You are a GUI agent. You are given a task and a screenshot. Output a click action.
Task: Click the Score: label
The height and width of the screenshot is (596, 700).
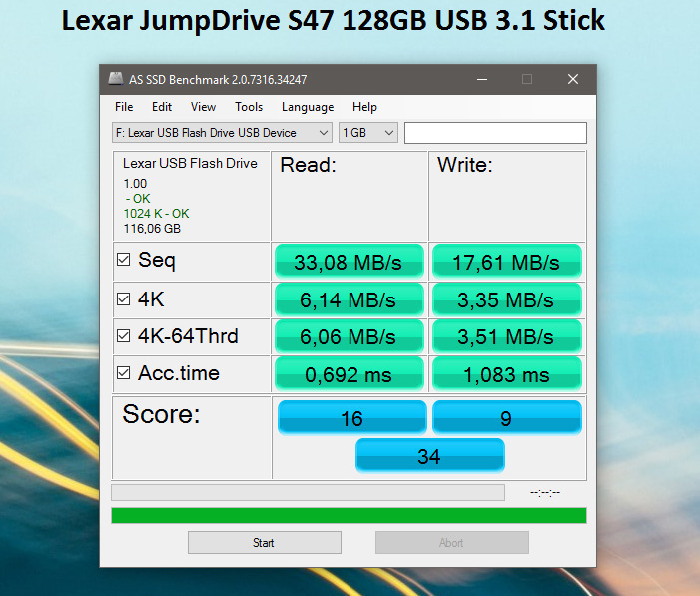tap(161, 414)
